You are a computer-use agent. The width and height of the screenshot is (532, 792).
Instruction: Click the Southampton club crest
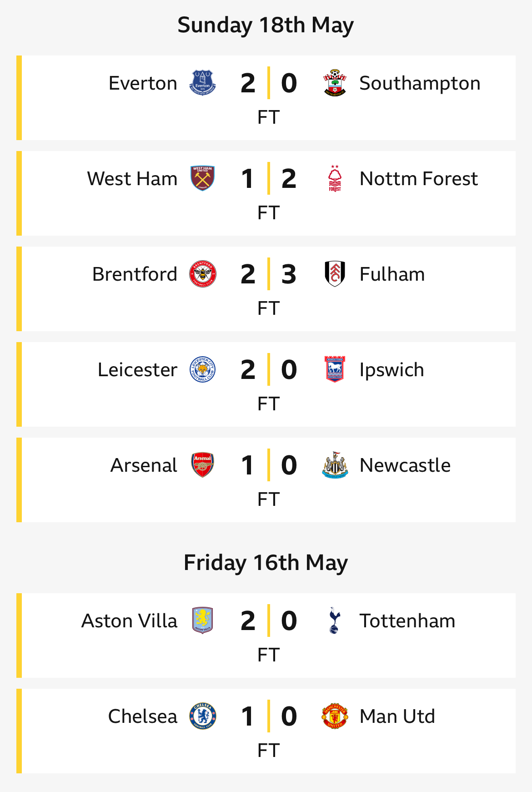click(x=335, y=83)
